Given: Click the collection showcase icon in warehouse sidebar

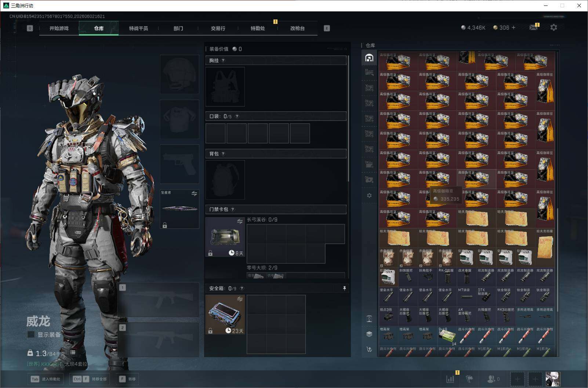Looking at the screenshot, I should point(369,319).
